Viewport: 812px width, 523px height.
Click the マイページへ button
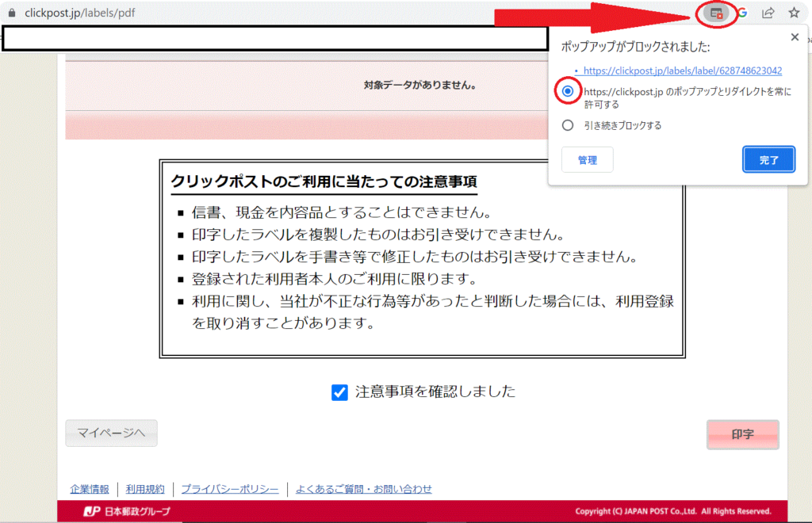[111, 433]
